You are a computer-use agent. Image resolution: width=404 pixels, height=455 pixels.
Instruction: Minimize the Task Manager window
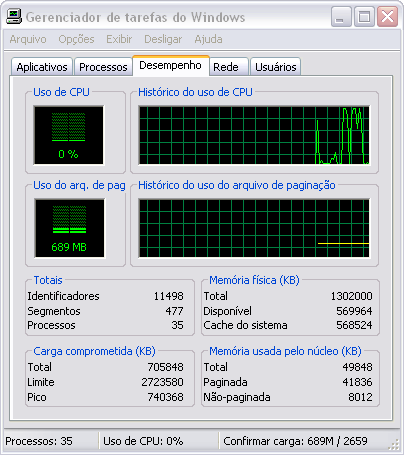[341, 16]
